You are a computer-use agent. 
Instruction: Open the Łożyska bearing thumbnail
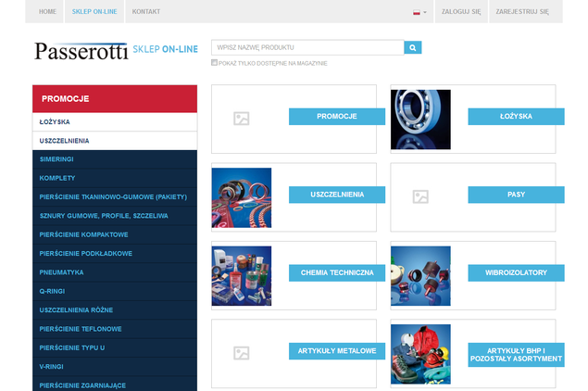click(x=420, y=119)
